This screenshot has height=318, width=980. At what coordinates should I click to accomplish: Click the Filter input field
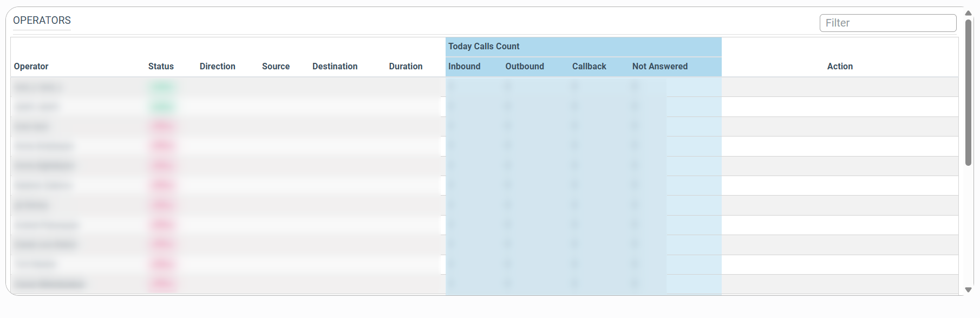coord(887,23)
